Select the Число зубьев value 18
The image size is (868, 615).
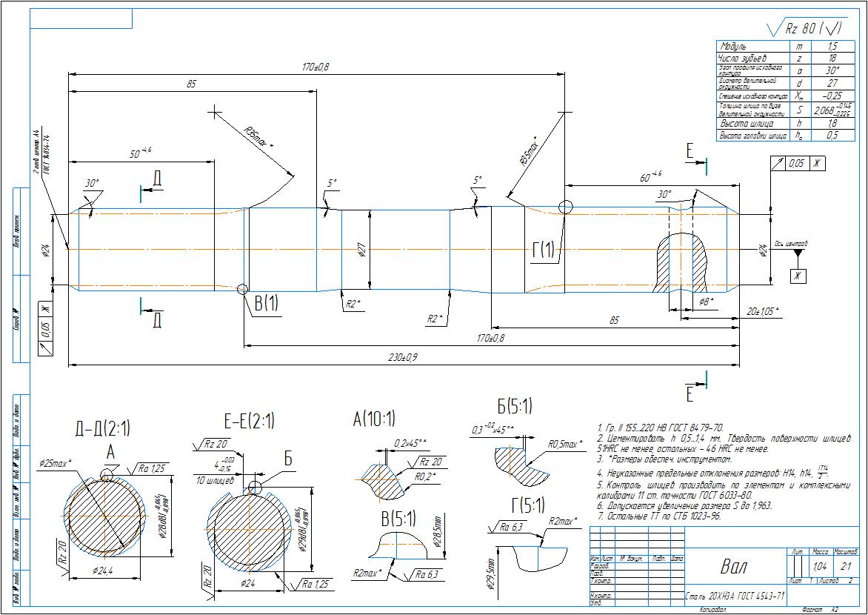click(832, 59)
